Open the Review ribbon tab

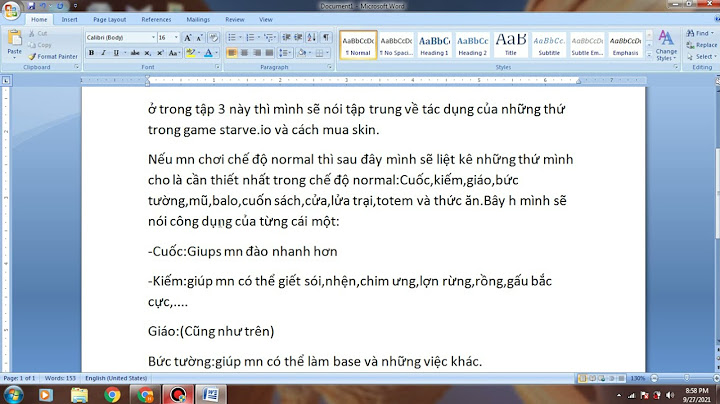click(x=235, y=20)
